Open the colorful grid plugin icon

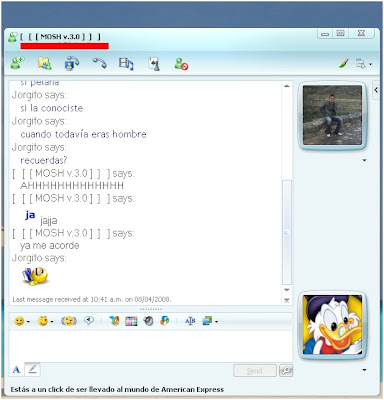[x=131, y=321]
